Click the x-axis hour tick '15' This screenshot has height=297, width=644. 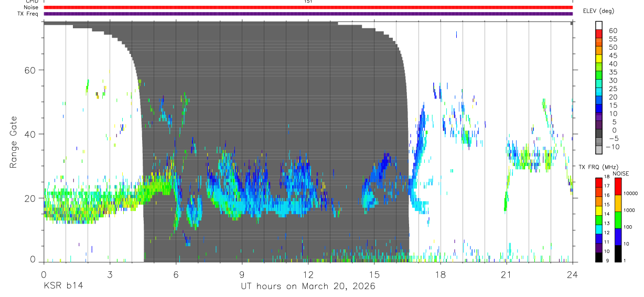374,274
